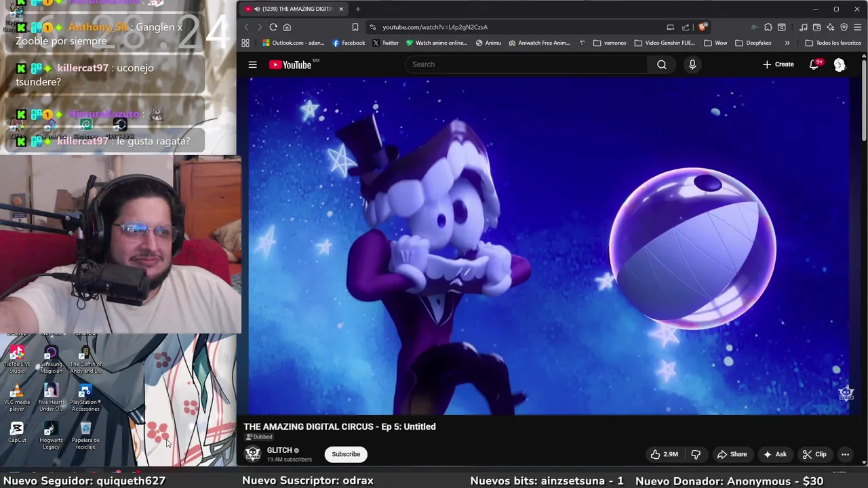Viewport: 868px width, 488px height.
Task: Open the Twitter bookmark
Action: pos(385,43)
